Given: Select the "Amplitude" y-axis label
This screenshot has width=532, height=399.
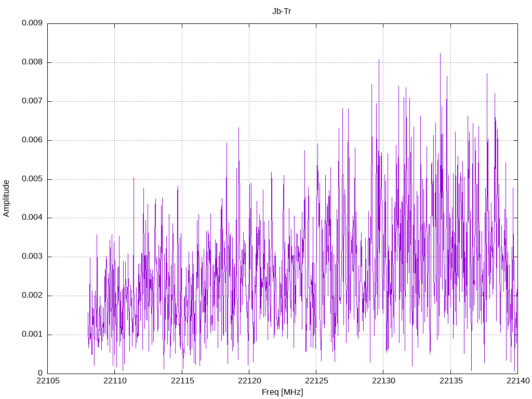Looking at the screenshot, I should 6,198.
